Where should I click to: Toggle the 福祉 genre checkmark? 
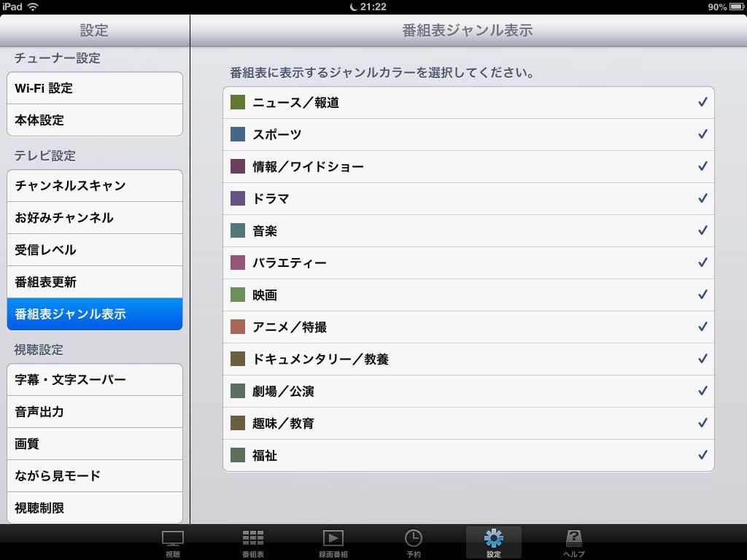pyautogui.click(x=703, y=456)
